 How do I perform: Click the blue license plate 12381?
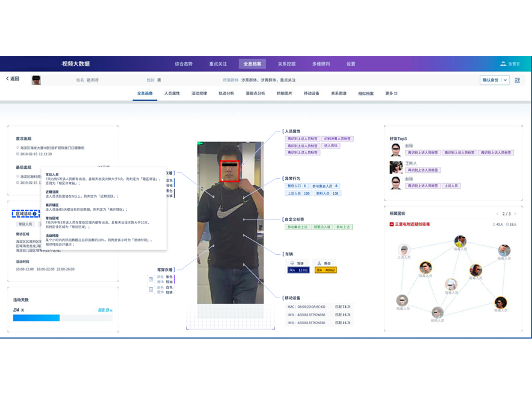tap(298, 270)
